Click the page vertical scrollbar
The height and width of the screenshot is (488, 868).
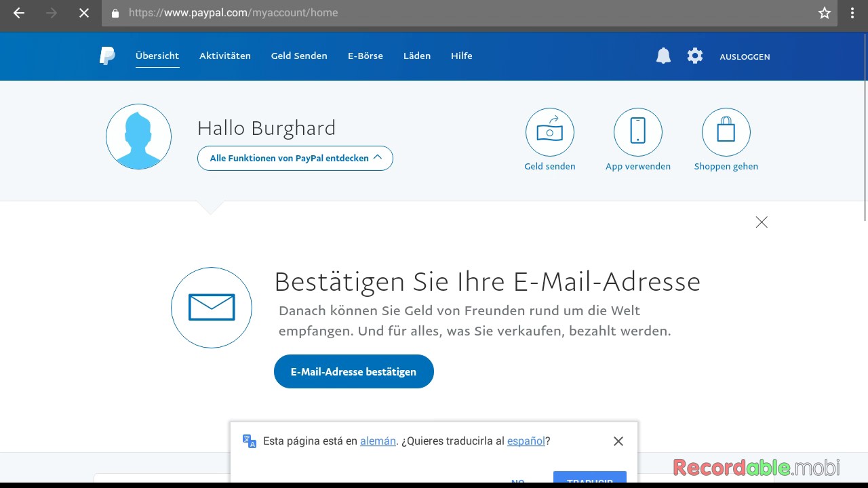point(865,126)
